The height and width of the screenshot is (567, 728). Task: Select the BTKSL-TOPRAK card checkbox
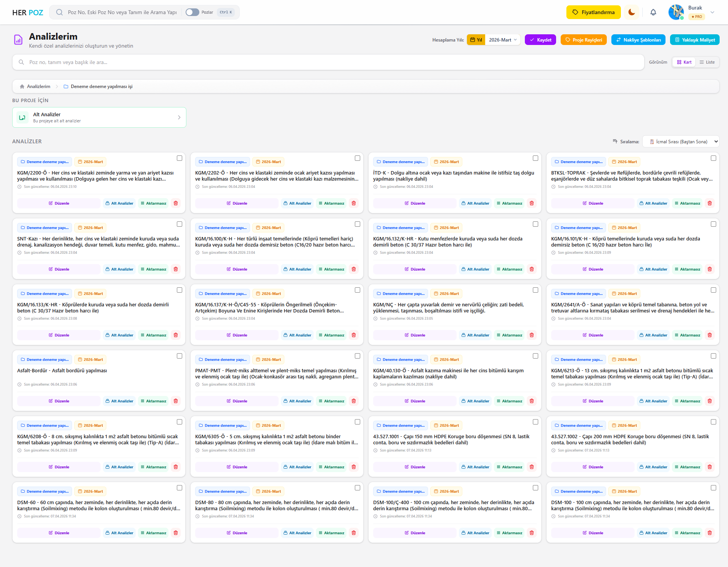click(714, 158)
